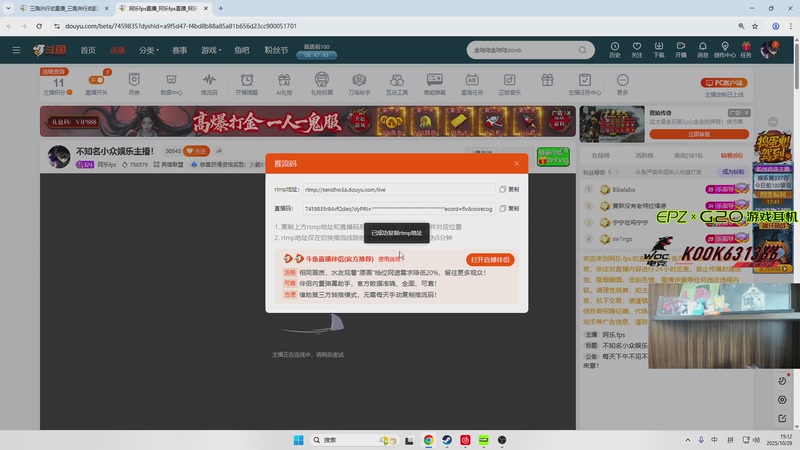Open 消息 notifications bell

(x=703, y=49)
